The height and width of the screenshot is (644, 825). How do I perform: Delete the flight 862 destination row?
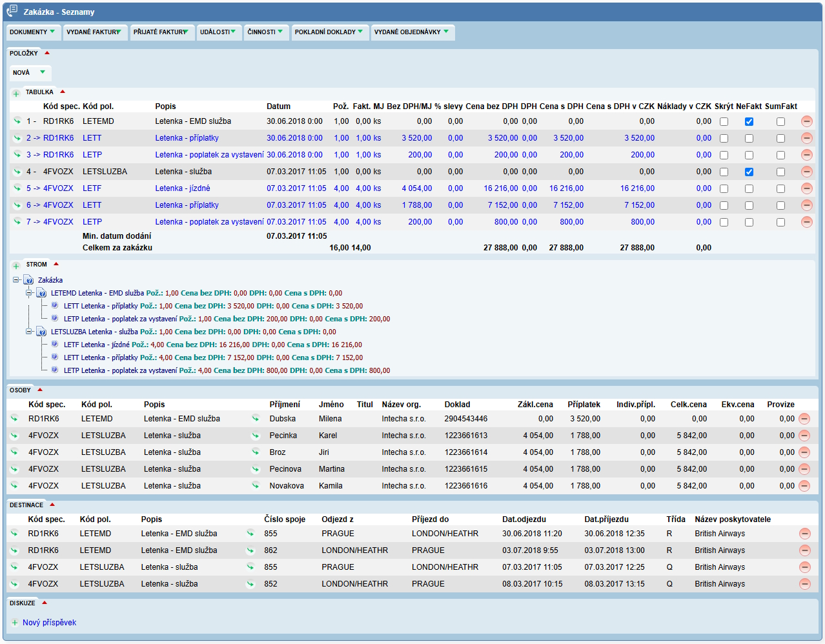click(804, 550)
